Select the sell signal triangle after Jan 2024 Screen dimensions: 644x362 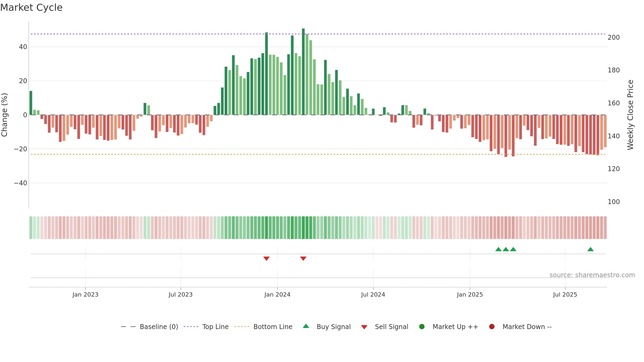(303, 258)
